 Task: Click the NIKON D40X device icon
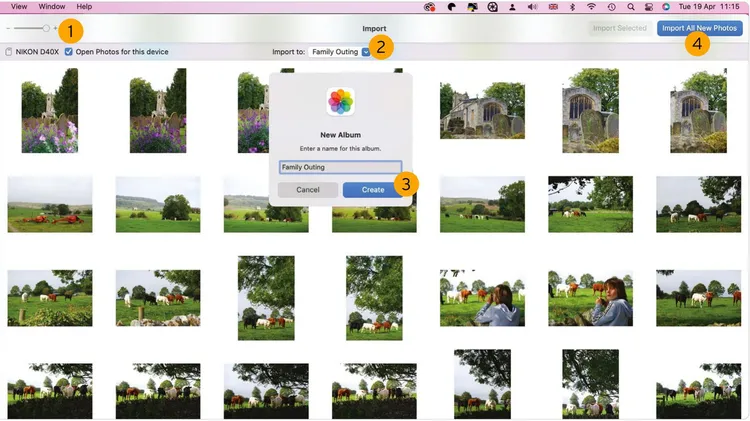coord(9,51)
